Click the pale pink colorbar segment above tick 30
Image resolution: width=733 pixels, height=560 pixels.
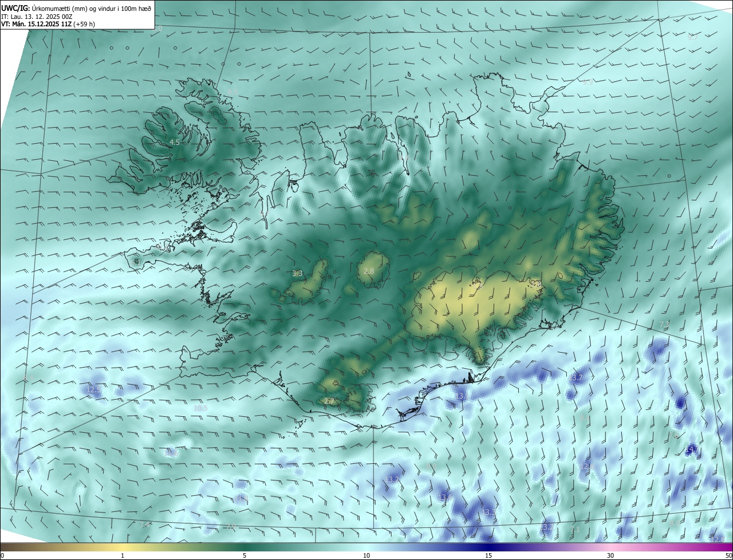pos(610,547)
